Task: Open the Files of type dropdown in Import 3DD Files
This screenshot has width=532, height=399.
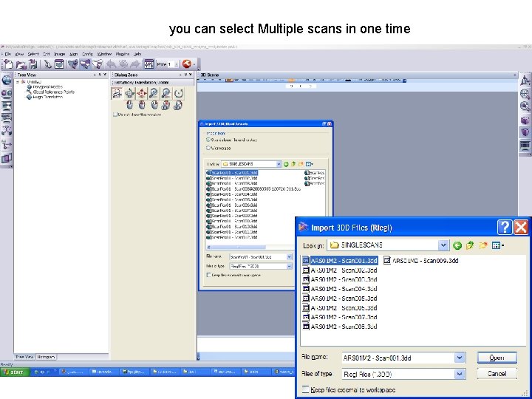Action: coord(460,374)
